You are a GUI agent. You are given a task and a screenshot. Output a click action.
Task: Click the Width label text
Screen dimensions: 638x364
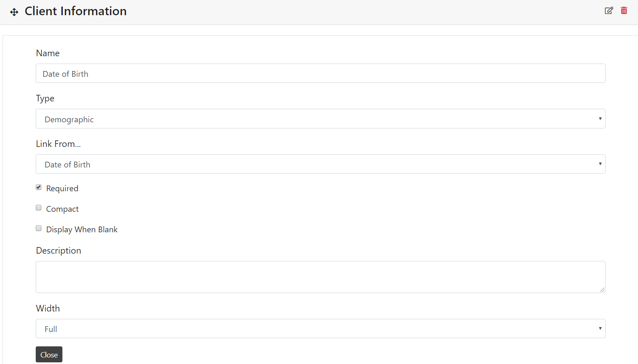coord(48,309)
